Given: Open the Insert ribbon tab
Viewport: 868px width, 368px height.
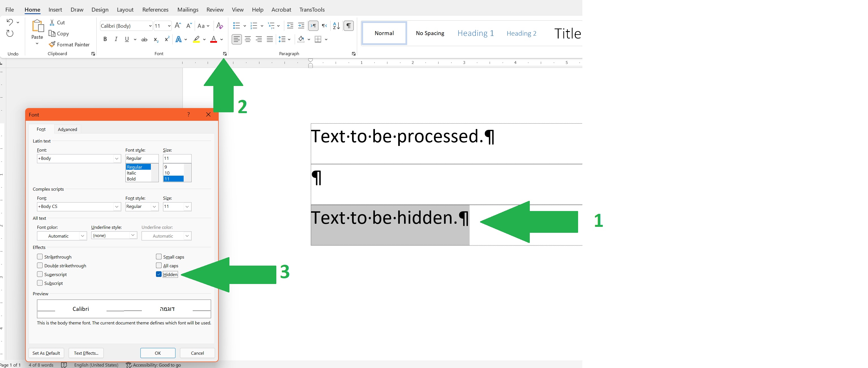Looking at the screenshot, I should pos(55,9).
